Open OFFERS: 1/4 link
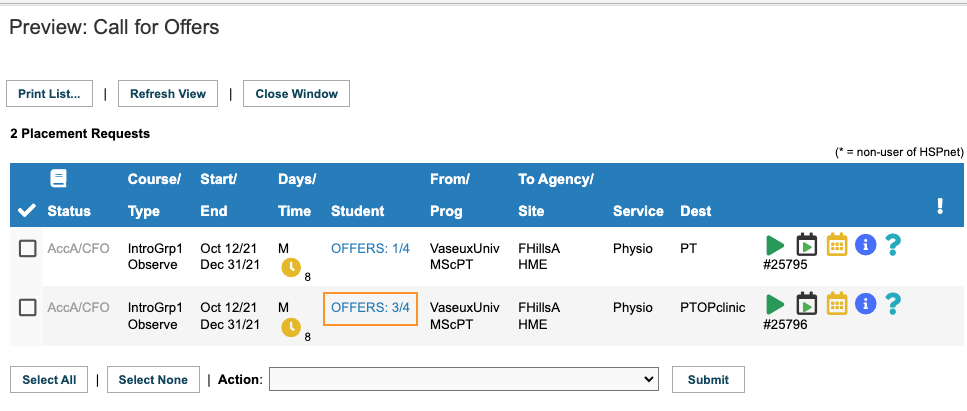Image resolution: width=967 pixels, height=411 pixels. pyautogui.click(x=371, y=249)
